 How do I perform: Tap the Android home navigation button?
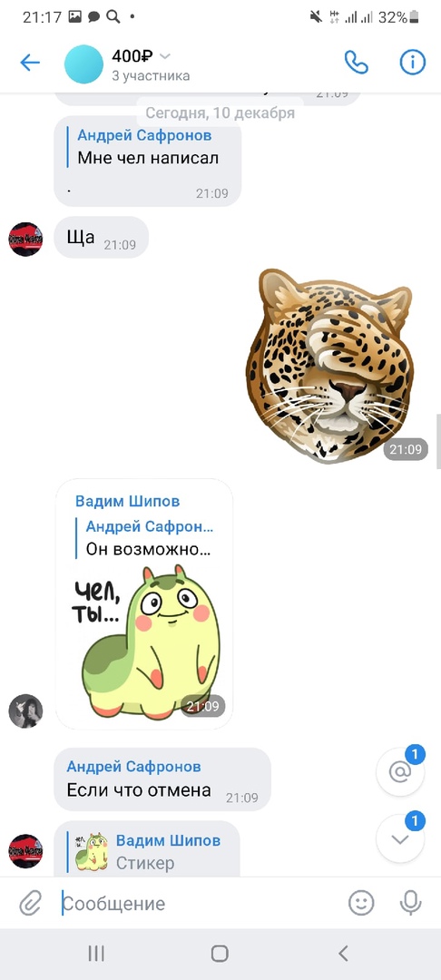click(220, 953)
